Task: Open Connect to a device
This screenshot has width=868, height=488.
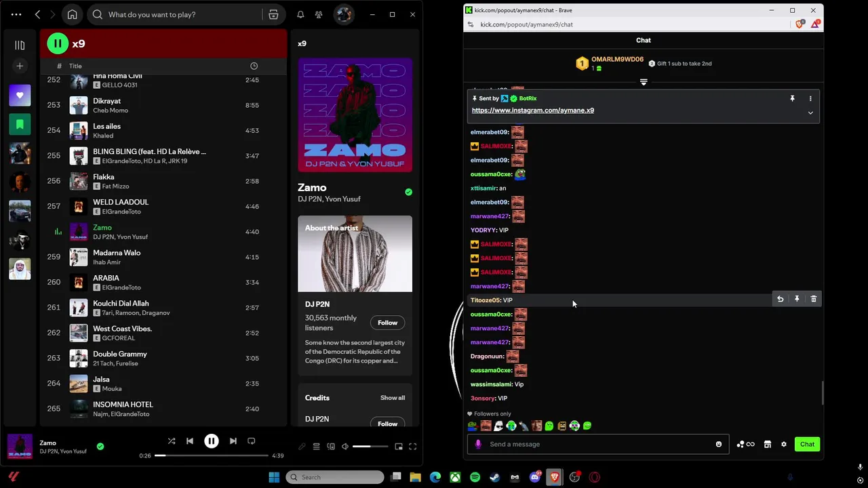Action: coord(331,447)
